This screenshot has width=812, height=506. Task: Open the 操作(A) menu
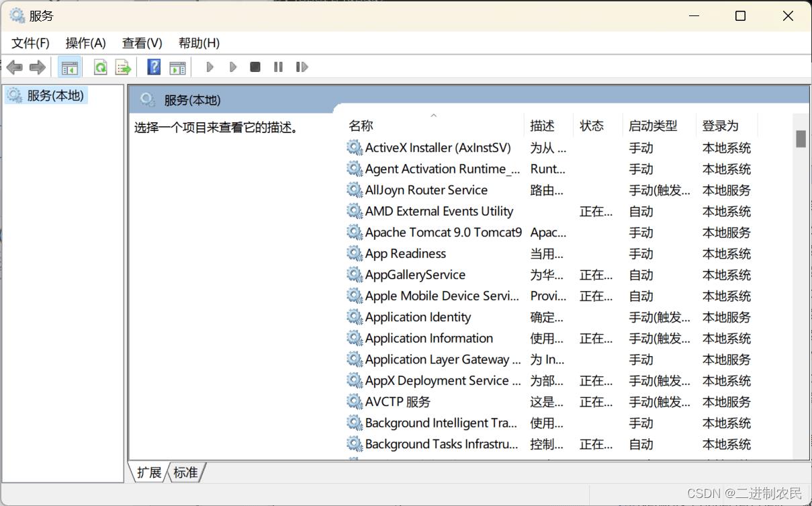coord(85,43)
